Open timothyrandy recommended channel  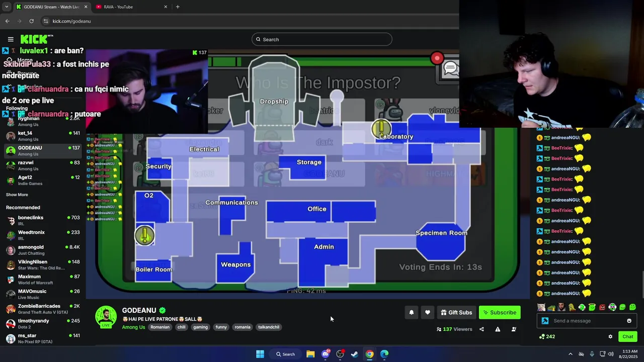43,323
